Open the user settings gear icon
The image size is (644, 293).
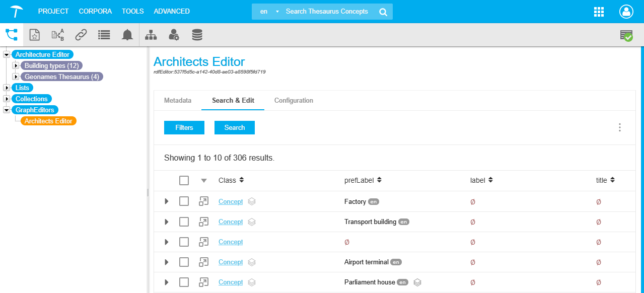tap(174, 35)
